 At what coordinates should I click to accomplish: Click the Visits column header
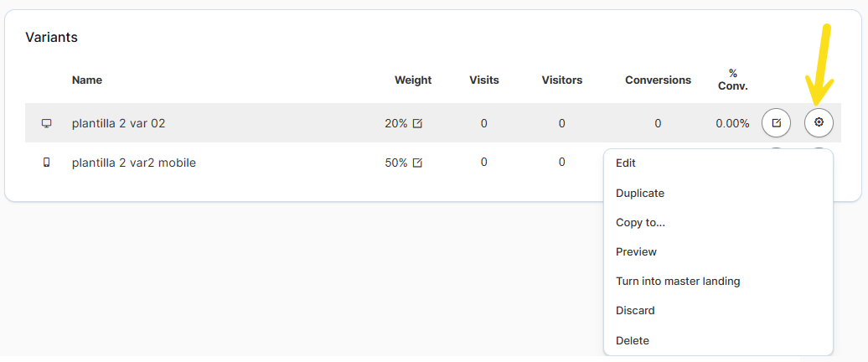coord(484,80)
